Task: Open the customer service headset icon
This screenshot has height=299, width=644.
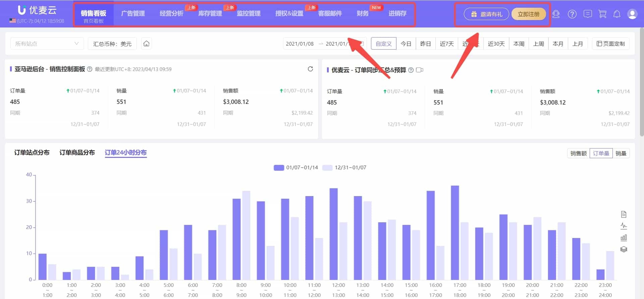Action: (556, 14)
